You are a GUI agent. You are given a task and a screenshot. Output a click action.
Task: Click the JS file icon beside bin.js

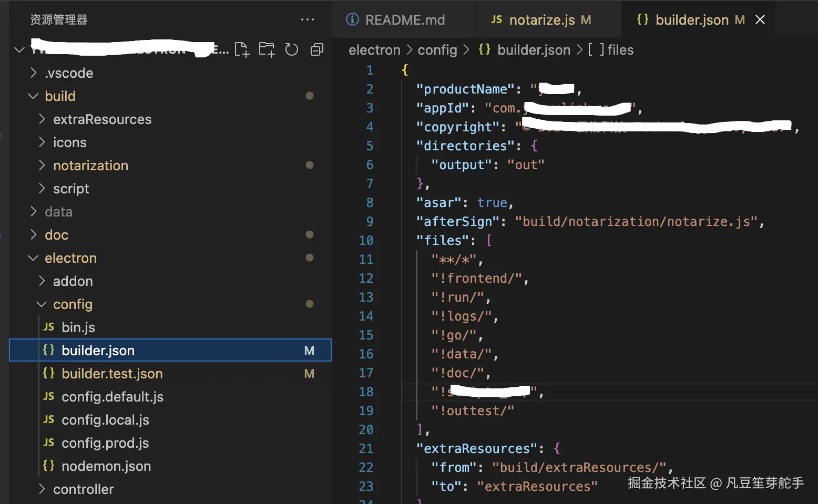49,327
